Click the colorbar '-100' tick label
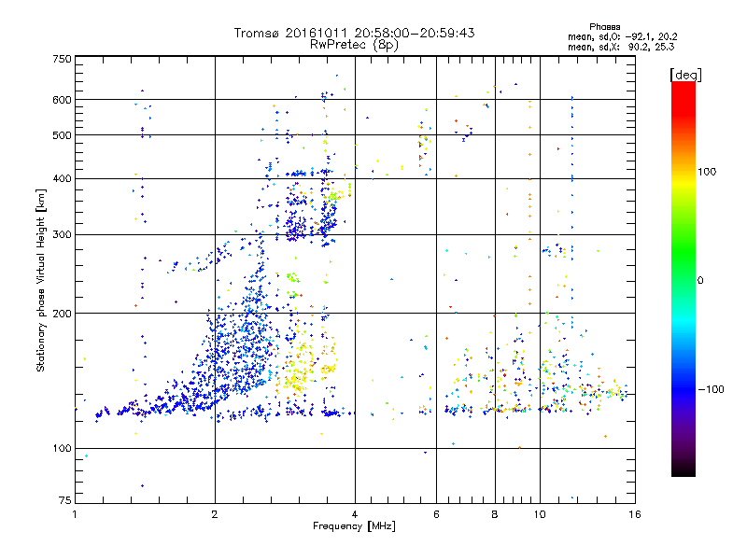This screenshot has height=560, width=747. pos(712,389)
